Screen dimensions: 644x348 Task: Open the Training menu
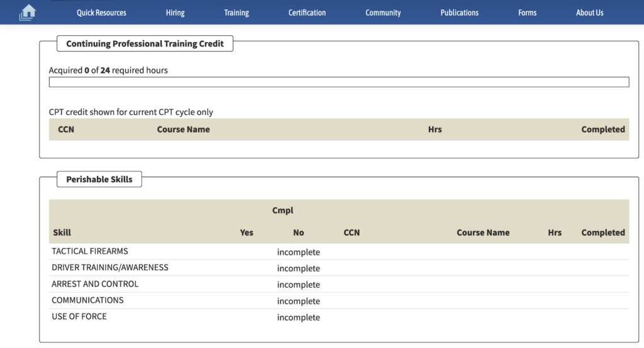click(236, 13)
